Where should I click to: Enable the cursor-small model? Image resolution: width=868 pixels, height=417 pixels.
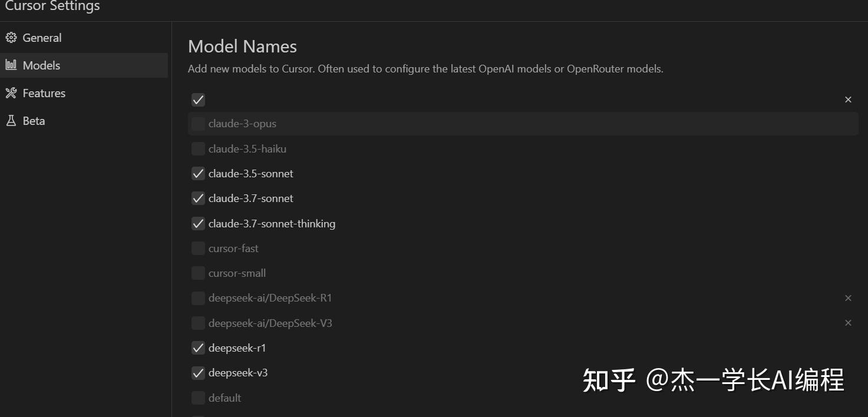(x=198, y=273)
